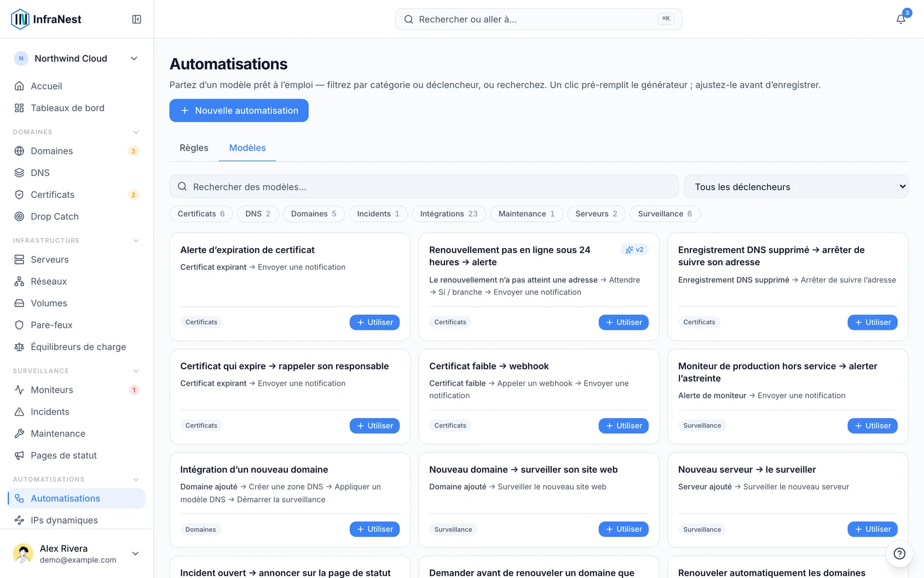Filter by Intégrations 23 category chip
The width and height of the screenshot is (924, 578).
[x=449, y=214]
